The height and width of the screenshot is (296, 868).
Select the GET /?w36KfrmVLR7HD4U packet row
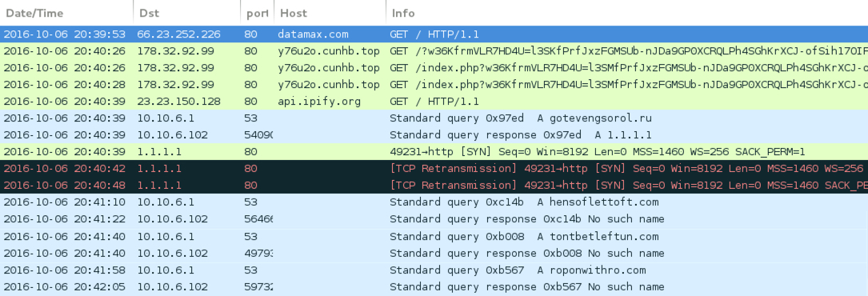(x=434, y=51)
